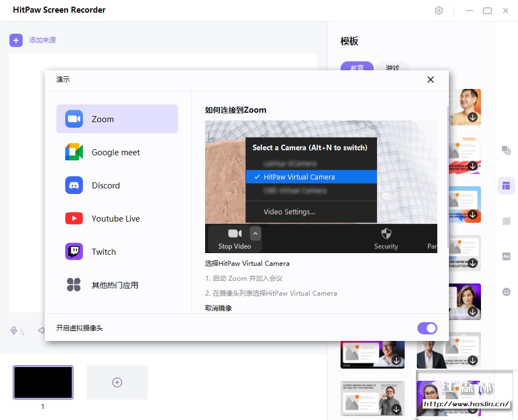Image resolution: width=518 pixels, height=420 pixels.
Task: Click the purple plus add source icon
Action: pos(16,40)
